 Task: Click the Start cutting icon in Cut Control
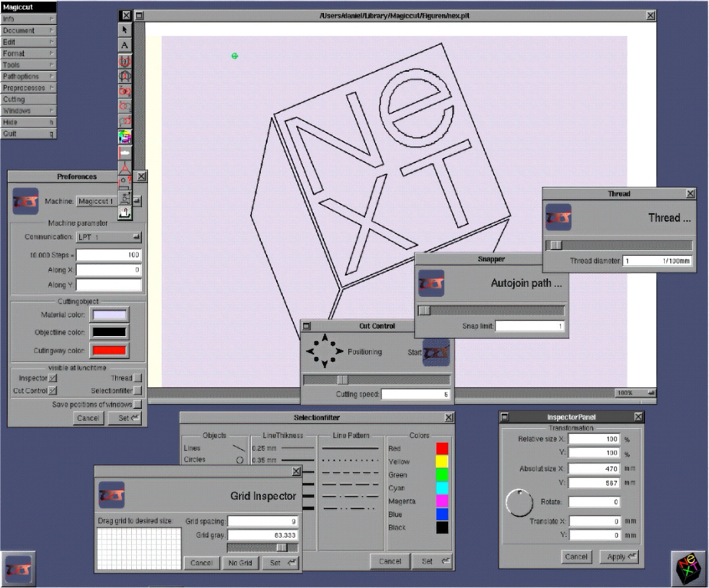click(436, 353)
